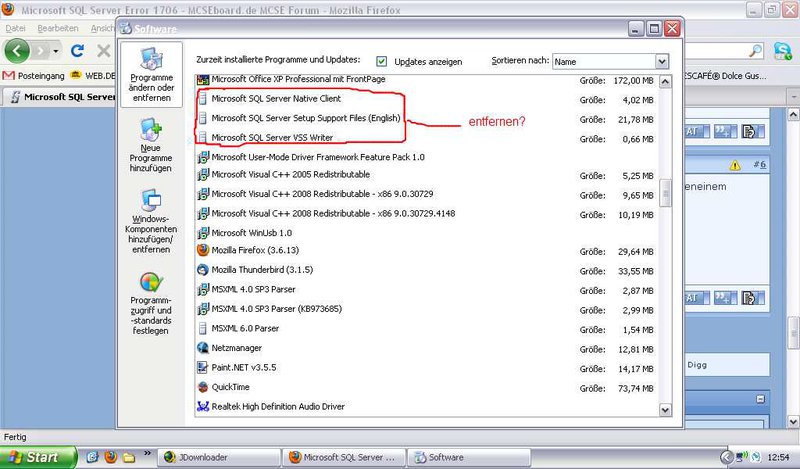Viewport: 800px width, 469px height.
Task: Click the Mozilla Firefox (3.6.13) icon
Action: tap(203, 250)
